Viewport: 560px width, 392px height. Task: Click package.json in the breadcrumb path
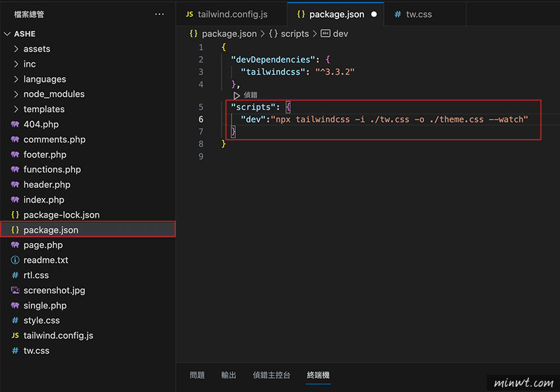(229, 34)
